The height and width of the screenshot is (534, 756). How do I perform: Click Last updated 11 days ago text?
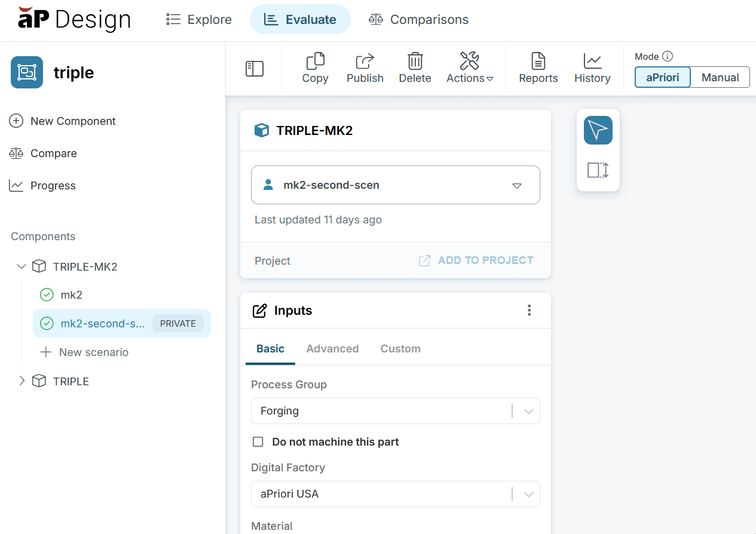tap(318, 220)
